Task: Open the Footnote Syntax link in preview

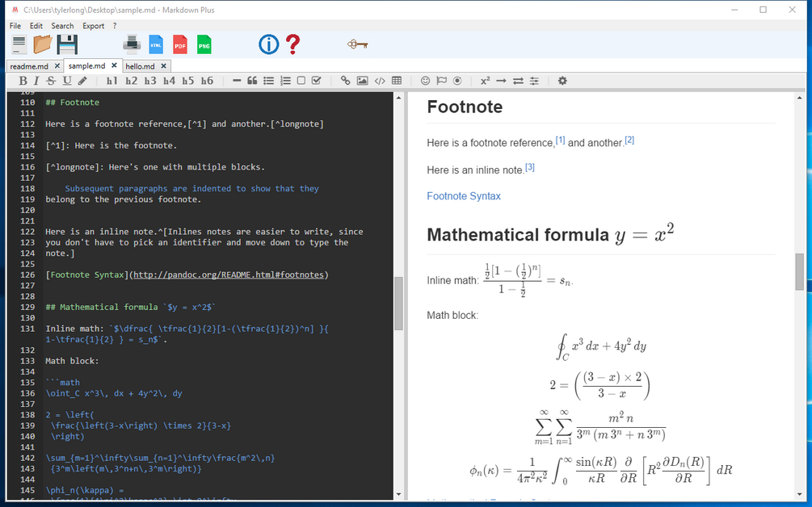Action: tap(464, 196)
